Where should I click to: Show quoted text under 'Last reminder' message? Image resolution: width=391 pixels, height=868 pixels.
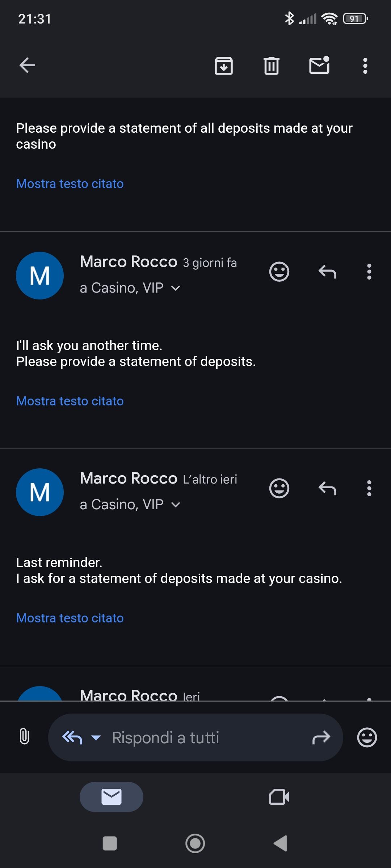tap(70, 618)
